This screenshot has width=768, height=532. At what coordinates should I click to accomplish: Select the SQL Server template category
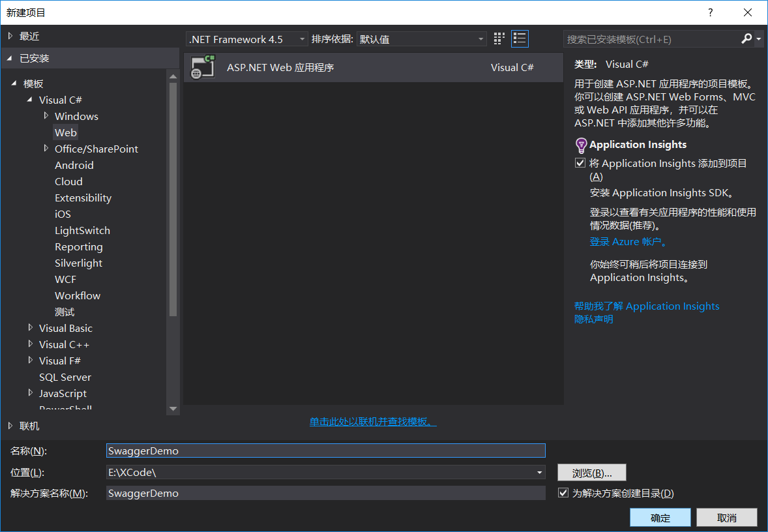click(65, 377)
